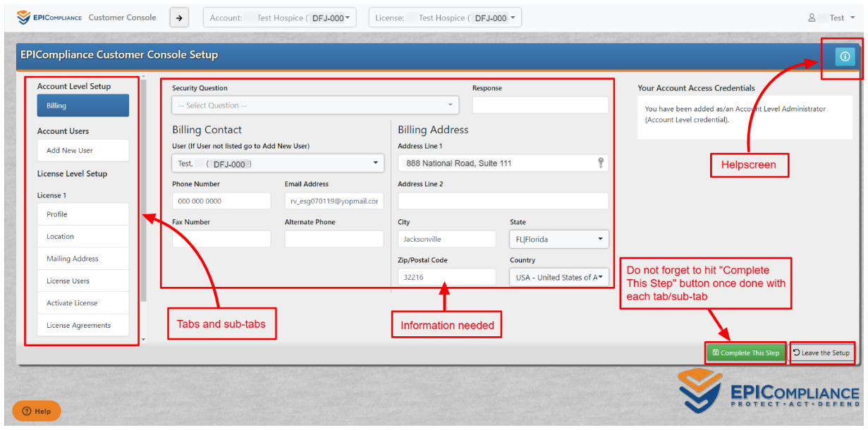Focus the security Response field
This screenshot has height=430, width=868.
tap(540, 105)
